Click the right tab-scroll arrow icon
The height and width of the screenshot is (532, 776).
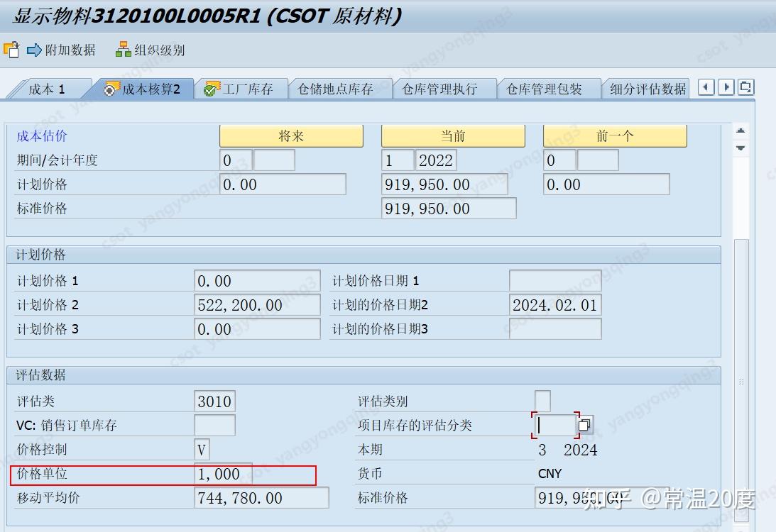click(725, 87)
